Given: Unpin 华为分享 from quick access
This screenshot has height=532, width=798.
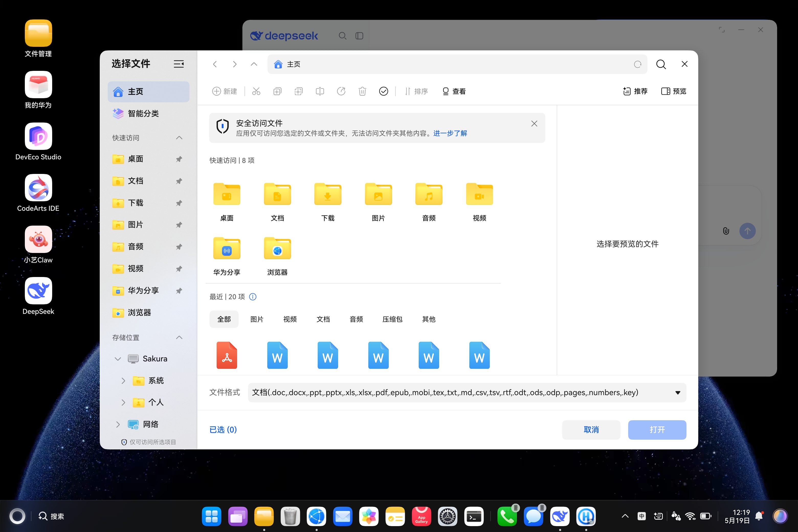Looking at the screenshot, I should (x=179, y=291).
